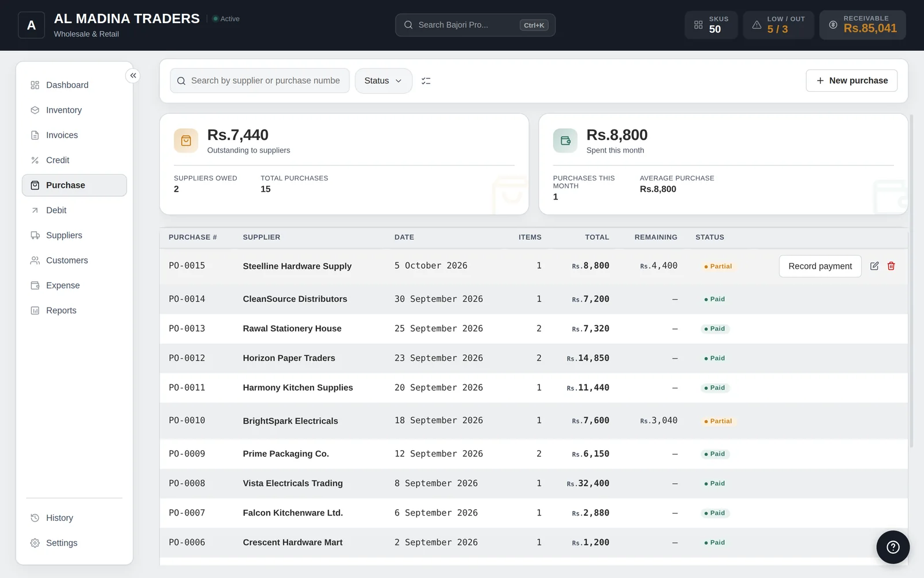Click the multi-select checklist icon
This screenshot has width=924, height=578.
coord(426,81)
